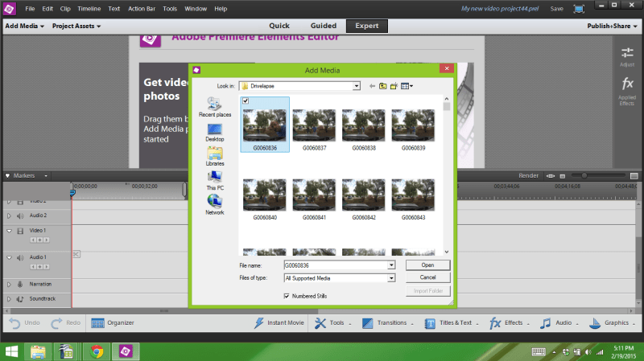The height and width of the screenshot is (361, 644).
Task: Select the G0060841 thumbnail
Action: point(314,199)
